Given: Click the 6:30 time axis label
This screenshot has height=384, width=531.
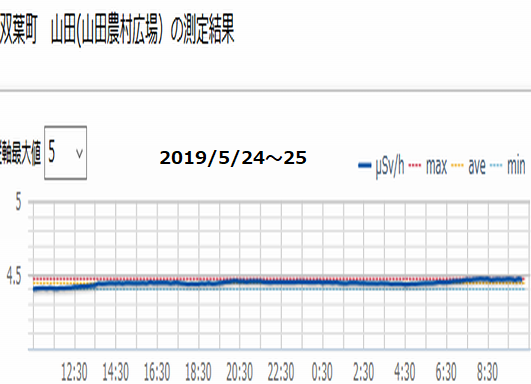Looking at the screenshot, I should coord(446,372).
